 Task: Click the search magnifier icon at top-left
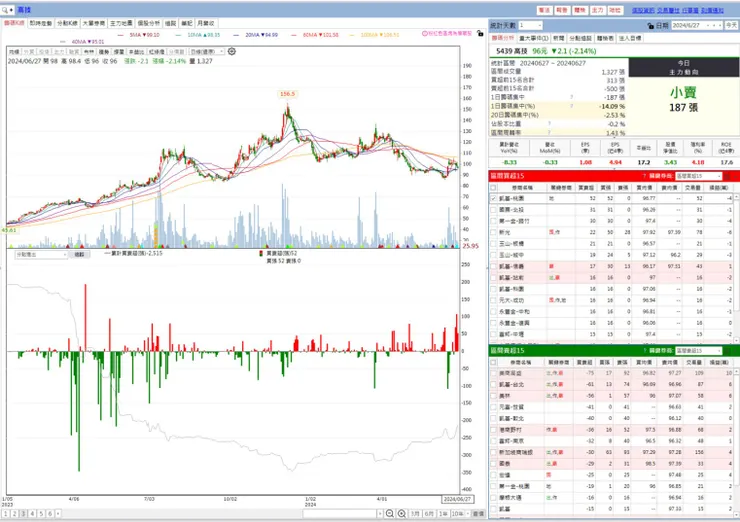point(6,9)
